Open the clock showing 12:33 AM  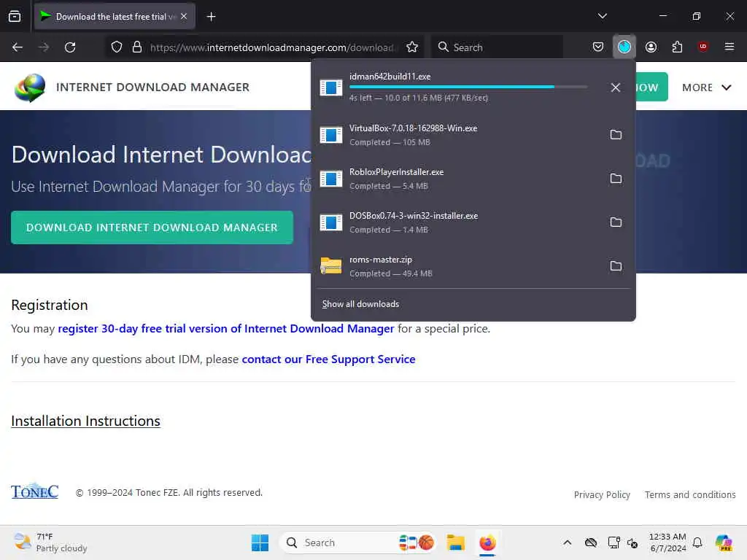coord(668,542)
